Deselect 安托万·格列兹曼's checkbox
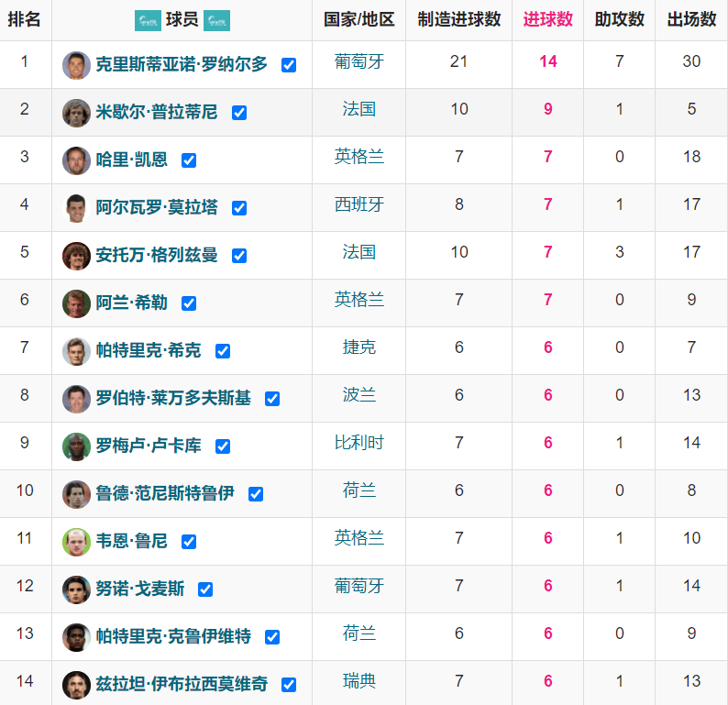This screenshot has width=728, height=705. (x=239, y=256)
